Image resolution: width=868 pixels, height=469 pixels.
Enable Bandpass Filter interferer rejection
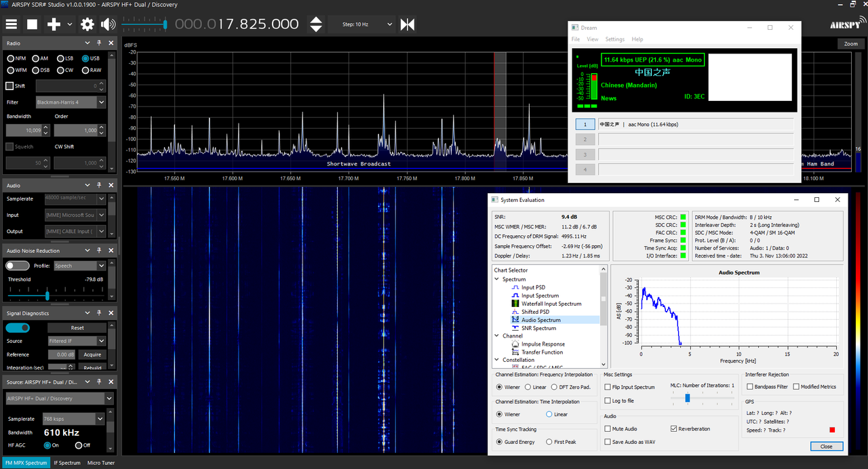click(x=750, y=387)
